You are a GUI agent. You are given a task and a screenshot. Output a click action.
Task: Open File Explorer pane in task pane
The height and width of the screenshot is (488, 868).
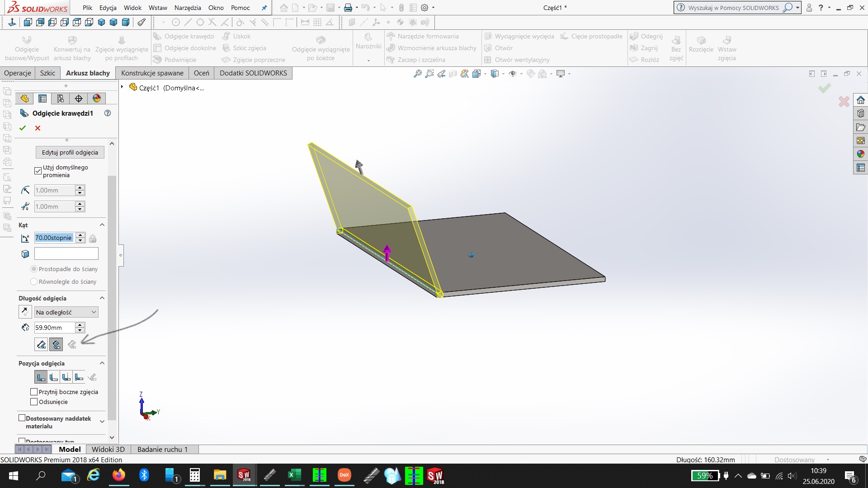[x=861, y=127]
